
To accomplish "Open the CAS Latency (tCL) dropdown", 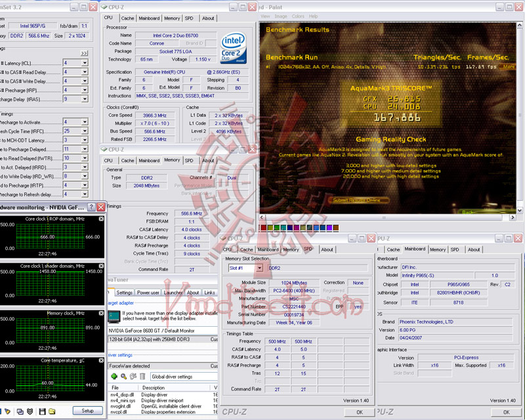I will [x=85, y=63].
